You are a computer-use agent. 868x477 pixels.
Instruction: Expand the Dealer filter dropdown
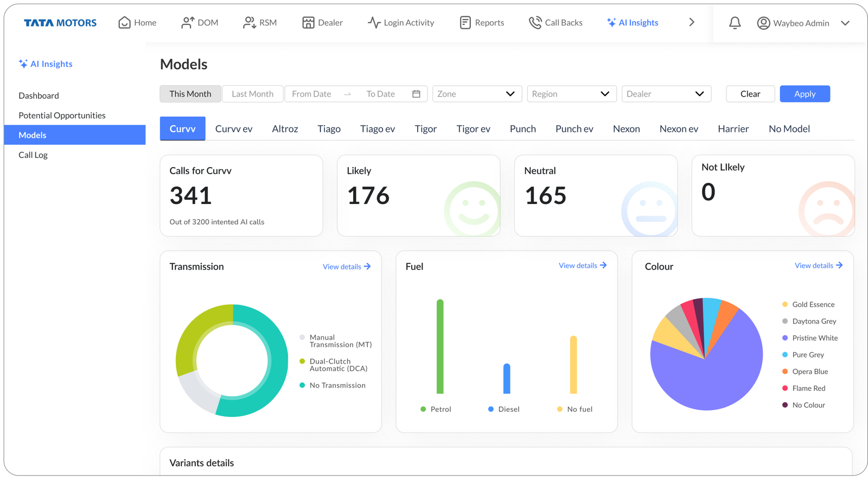[x=666, y=94]
